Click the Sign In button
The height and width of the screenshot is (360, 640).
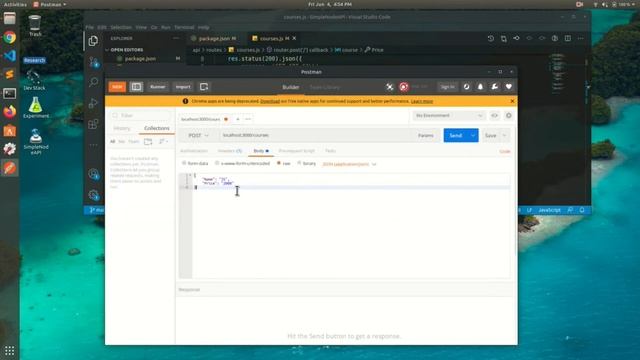447,87
